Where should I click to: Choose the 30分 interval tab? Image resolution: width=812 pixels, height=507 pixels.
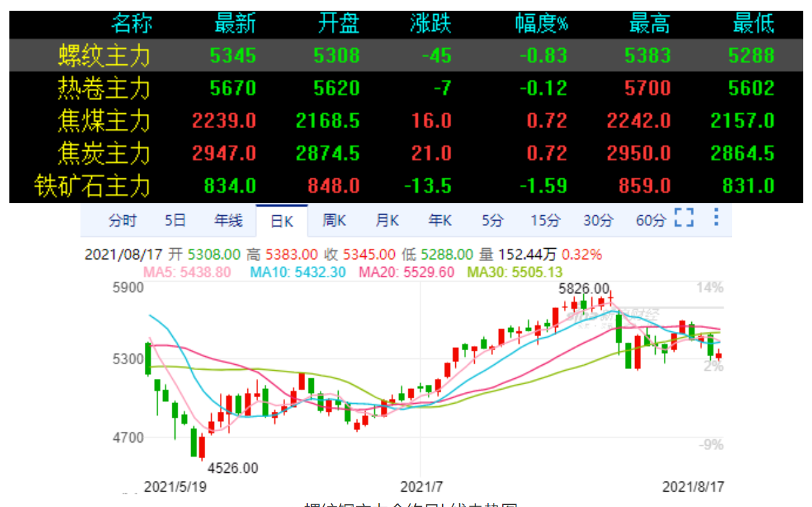(597, 221)
